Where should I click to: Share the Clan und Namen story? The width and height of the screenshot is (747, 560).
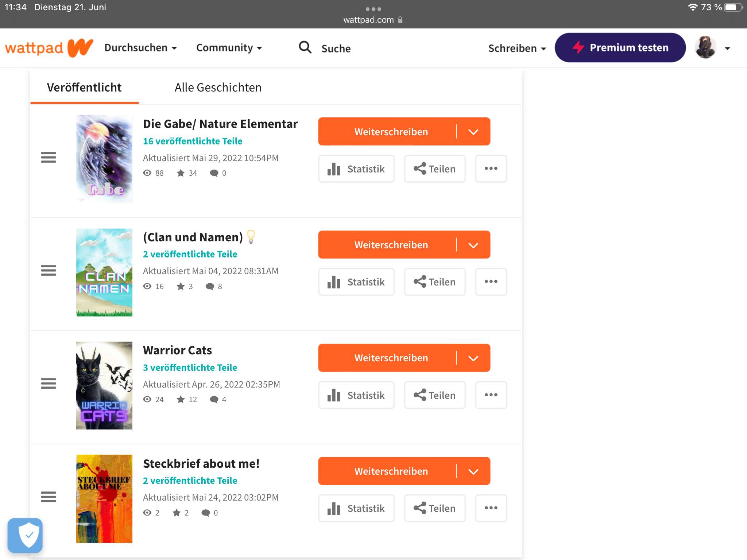434,282
